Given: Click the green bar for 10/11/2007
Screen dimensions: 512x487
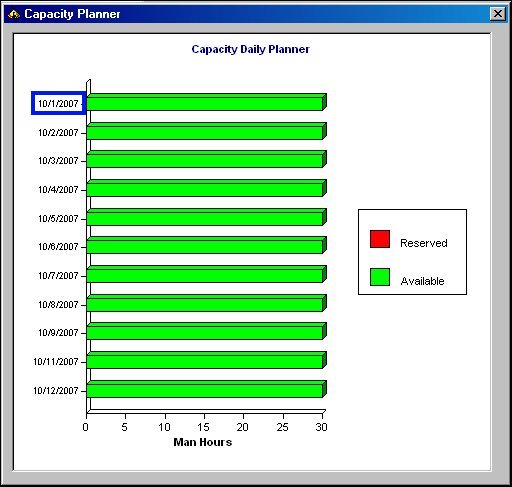Looking at the screenshot, I should [207, 360].
